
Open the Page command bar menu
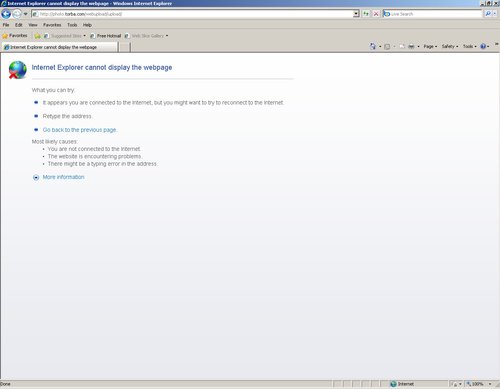click(430, 46)
